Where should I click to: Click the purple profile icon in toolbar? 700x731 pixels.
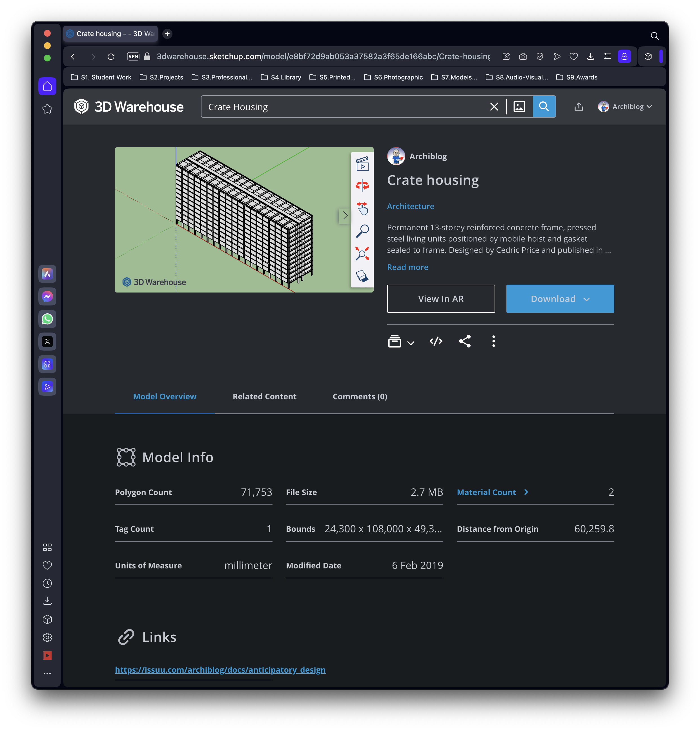(624, 56)
